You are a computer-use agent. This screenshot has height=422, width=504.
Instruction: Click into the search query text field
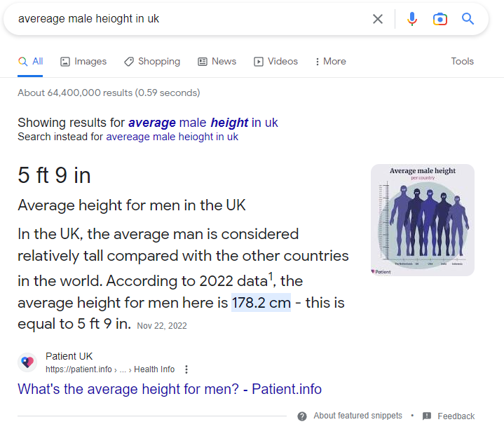[x=193, y=19]
